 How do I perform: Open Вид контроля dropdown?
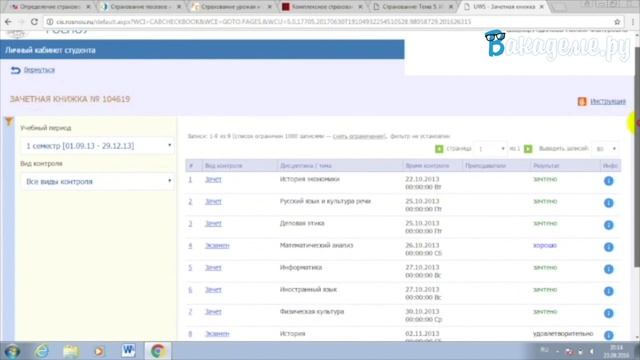[97, 181]
